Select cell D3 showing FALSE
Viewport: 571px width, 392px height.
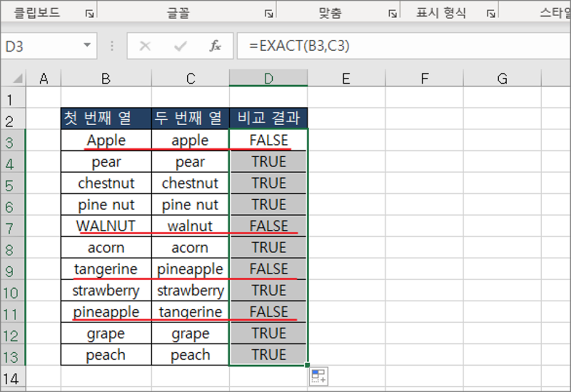[x=269, y=140]
